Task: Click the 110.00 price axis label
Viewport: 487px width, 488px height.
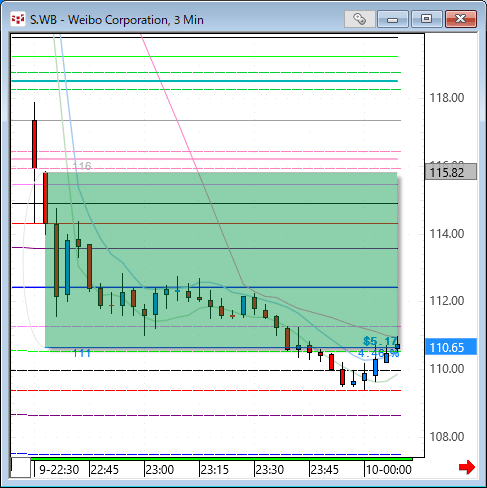Action: point(447,369)
